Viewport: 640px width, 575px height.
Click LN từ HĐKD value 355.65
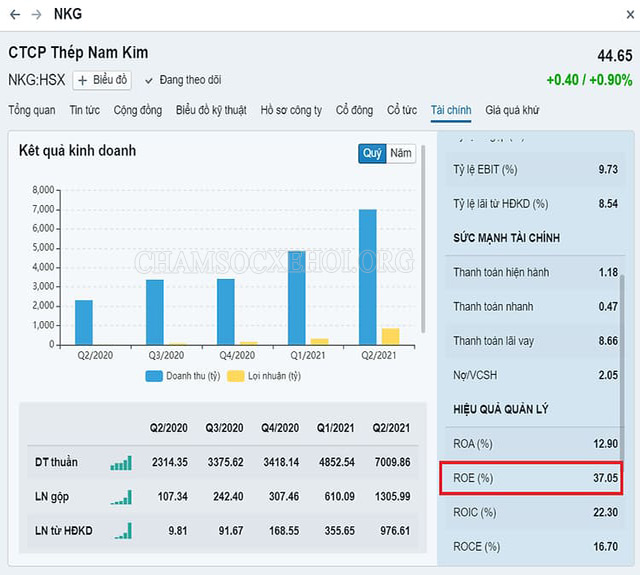[340, 531]
